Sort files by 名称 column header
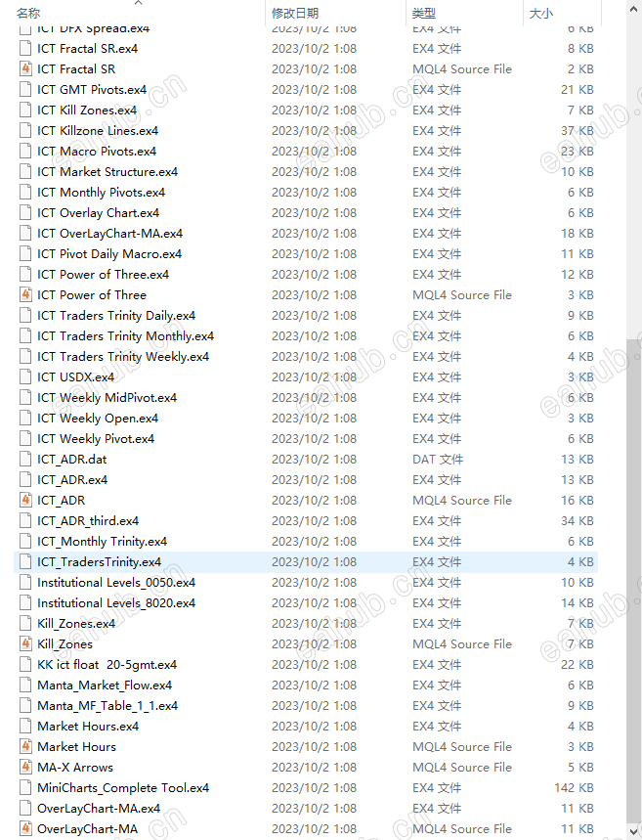The width and height of the screenshot is (642, 840). (x=28, y=13)
